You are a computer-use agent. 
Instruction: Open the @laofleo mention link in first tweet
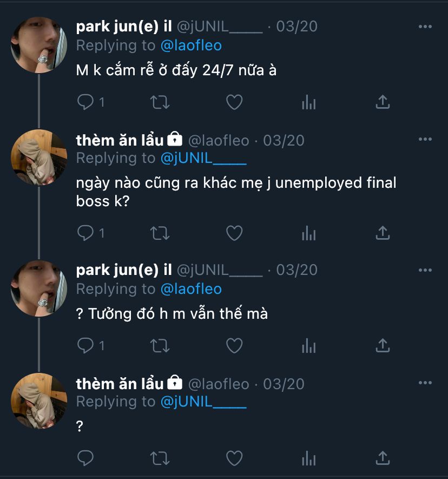pos(191,45)
